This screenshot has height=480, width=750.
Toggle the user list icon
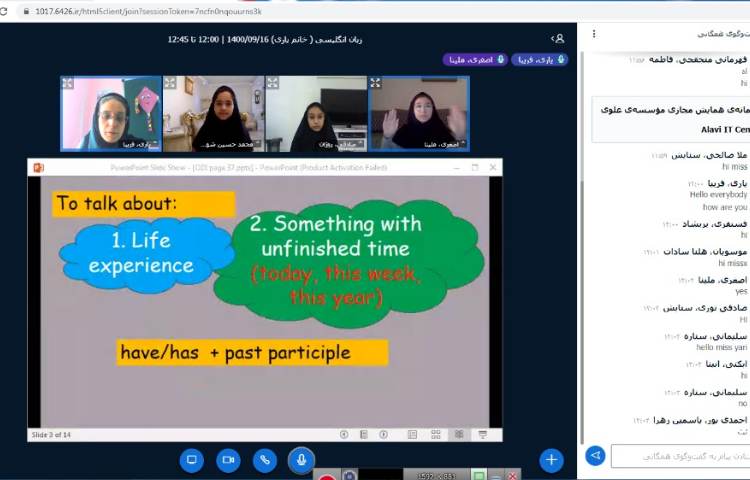click(558, 38)
